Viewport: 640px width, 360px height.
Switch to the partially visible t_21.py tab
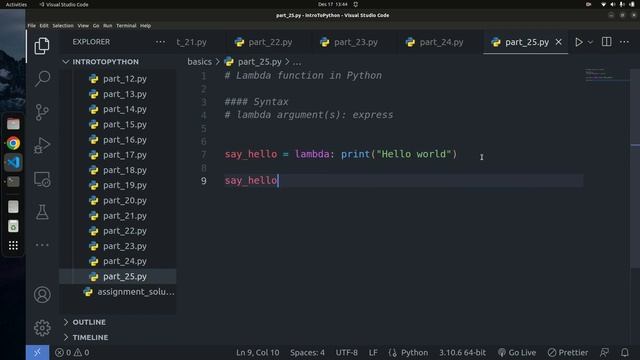pos(191,42)
